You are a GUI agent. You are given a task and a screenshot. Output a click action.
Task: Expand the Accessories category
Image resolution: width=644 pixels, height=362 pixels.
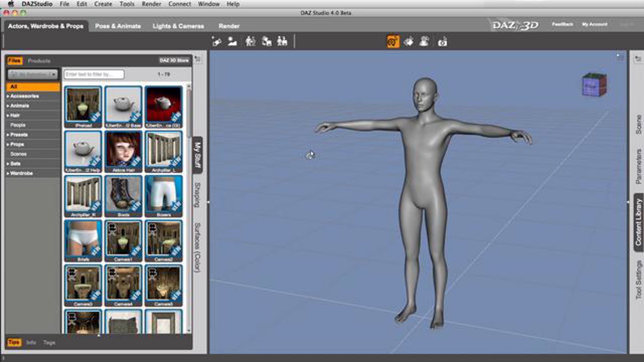[x=24, y=96]
